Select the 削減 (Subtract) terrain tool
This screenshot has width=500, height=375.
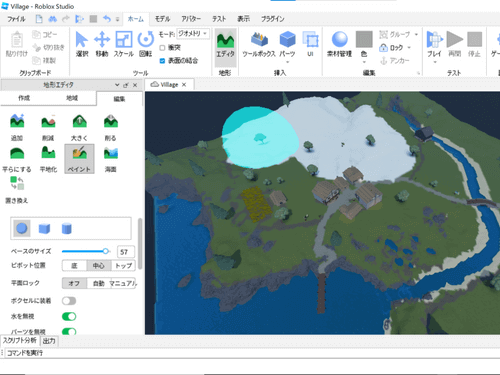(48, 127)
